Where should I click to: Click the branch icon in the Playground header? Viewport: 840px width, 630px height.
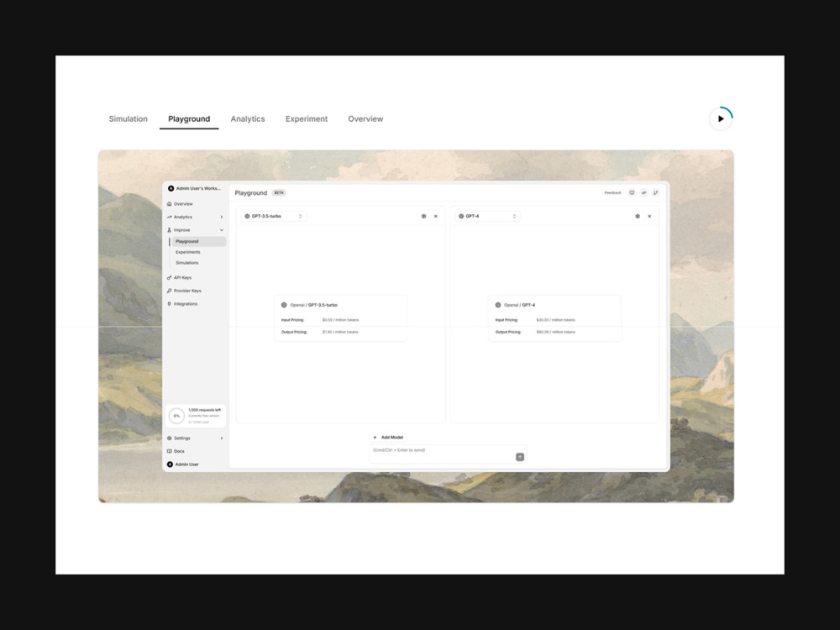[655, 193]
